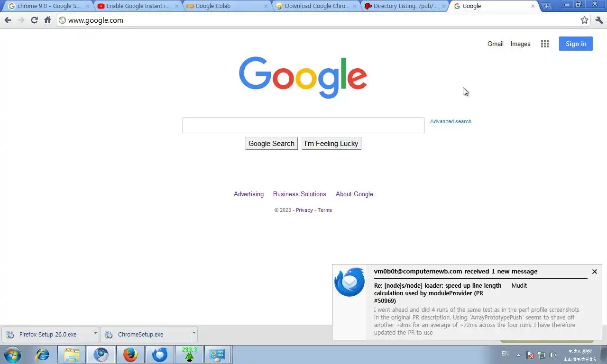Screen dimensions: 607x364
Task: Open the Firefox Setup 26.0.exe download menu arrow
Action: click(x=95, y=333)
